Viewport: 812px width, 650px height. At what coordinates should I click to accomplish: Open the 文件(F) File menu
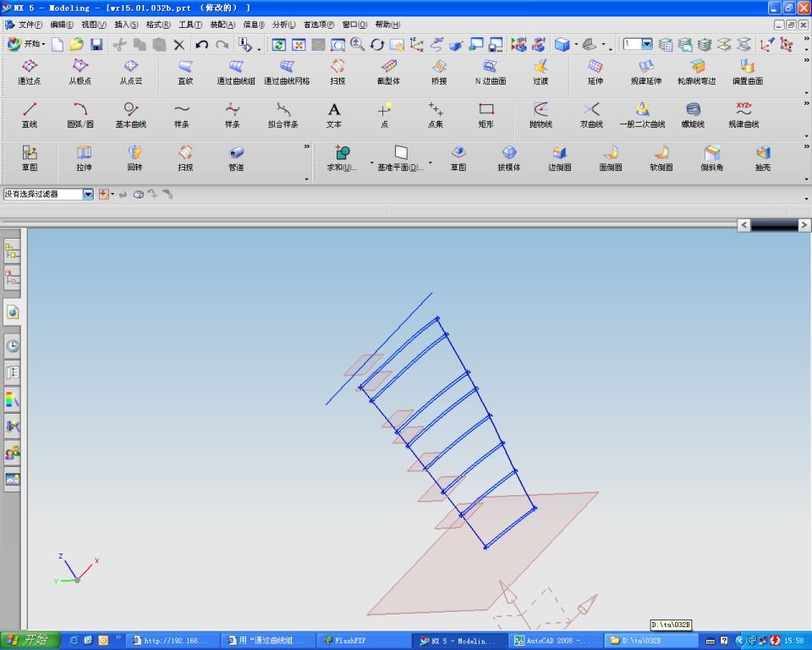pyautogui.click(x=30, y=25)
